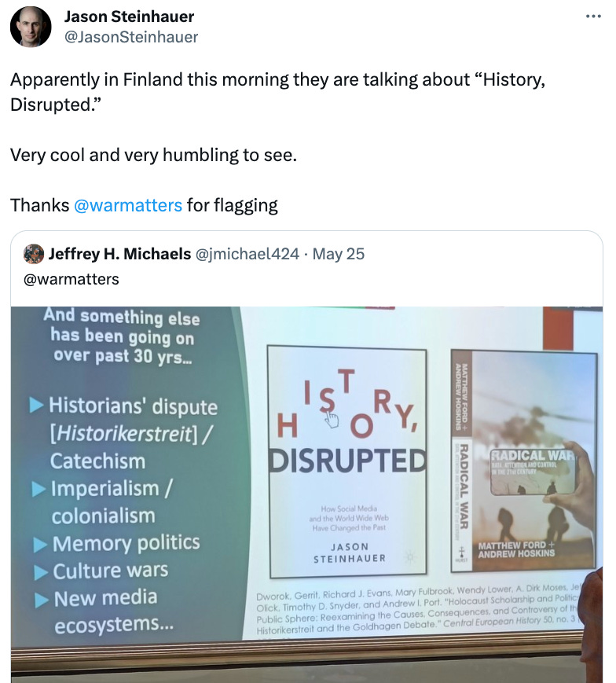Open the blue @warmatters mention
The image size is (616, 683).
pos(128,205)
